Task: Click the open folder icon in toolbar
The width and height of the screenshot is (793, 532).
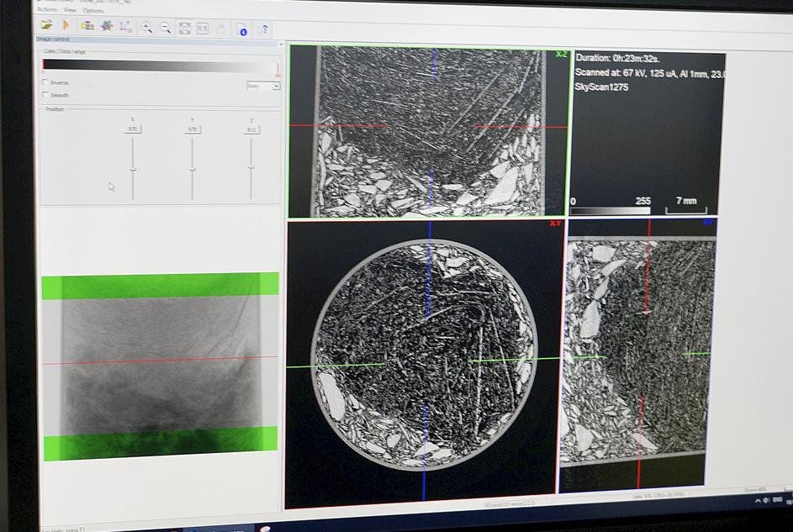Action: 47,25
